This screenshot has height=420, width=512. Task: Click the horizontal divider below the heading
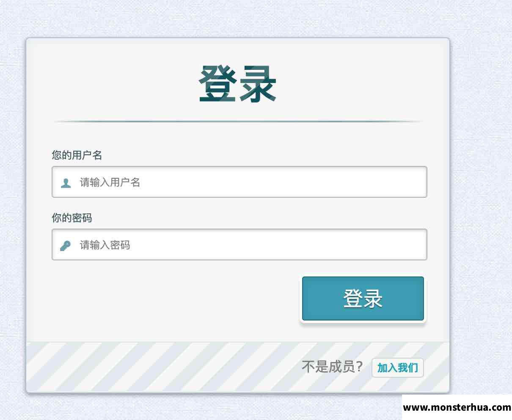pos(237,122)
